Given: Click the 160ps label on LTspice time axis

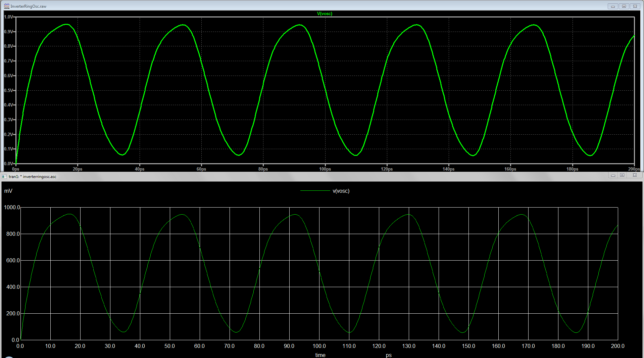Looking at the screenshot, I should tap(510, 169).
